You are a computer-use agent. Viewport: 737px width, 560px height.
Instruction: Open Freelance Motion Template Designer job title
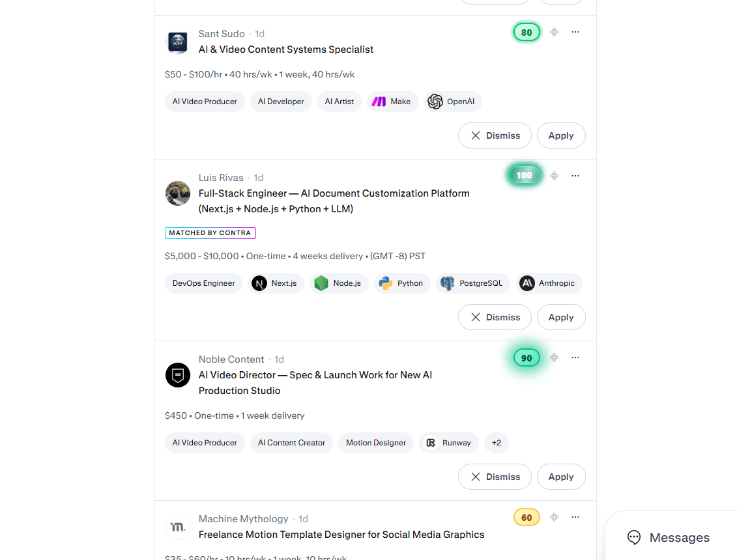point(341,535)
